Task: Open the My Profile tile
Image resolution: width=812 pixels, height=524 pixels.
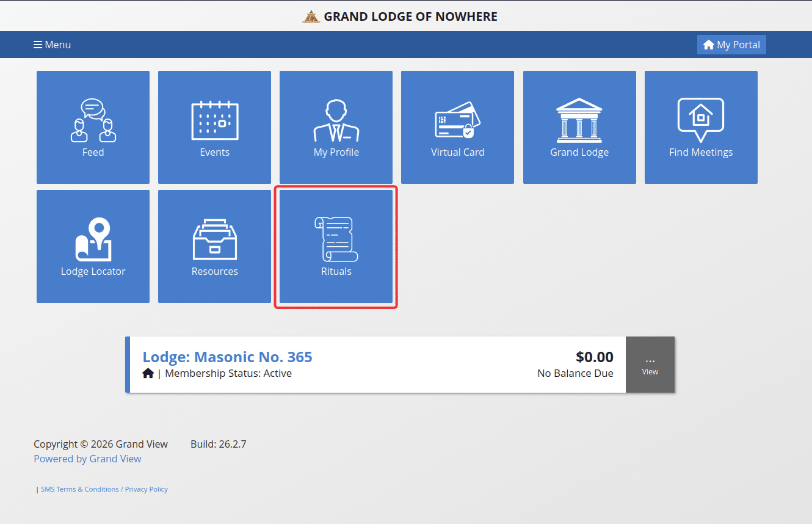Action: pyautogui.click(x=336, y=127)
